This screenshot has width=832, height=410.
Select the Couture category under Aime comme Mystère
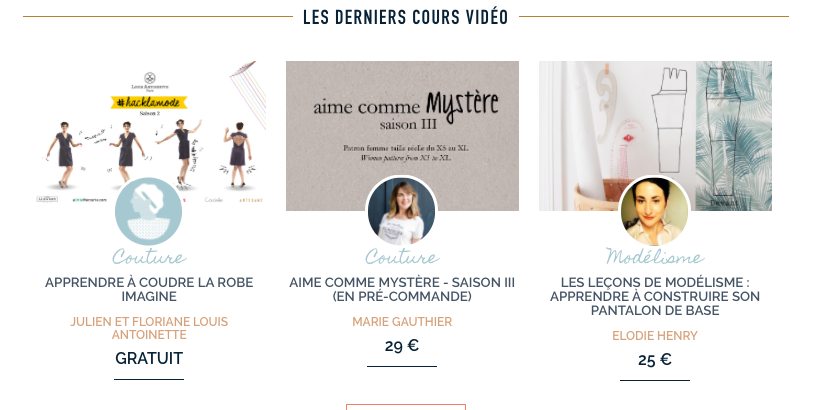click(402, 257)
